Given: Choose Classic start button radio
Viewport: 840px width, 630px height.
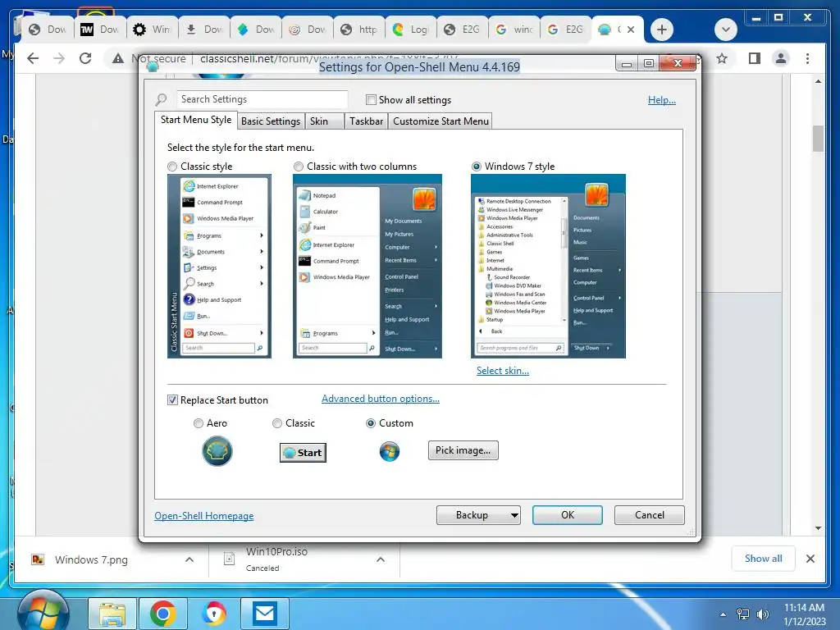Looking at the screenshot, I should click(277, 423).
